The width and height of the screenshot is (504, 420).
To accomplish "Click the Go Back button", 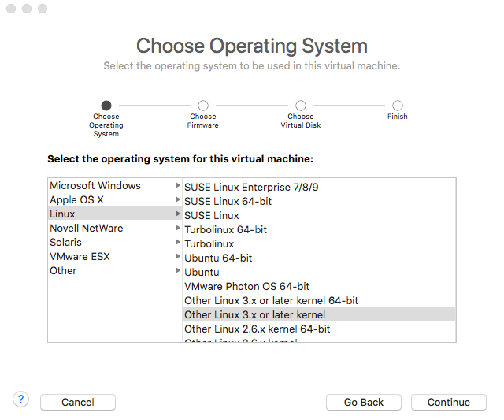I will [x=364, y=402].
